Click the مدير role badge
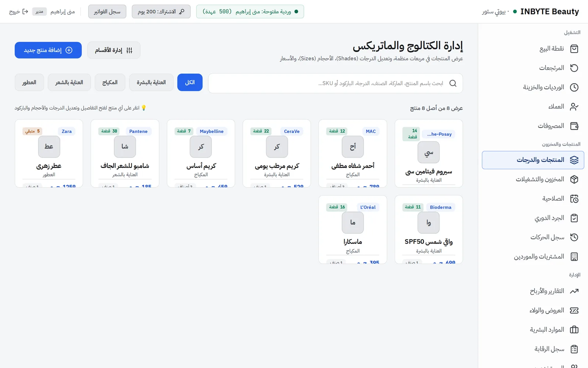 point(39,11)
